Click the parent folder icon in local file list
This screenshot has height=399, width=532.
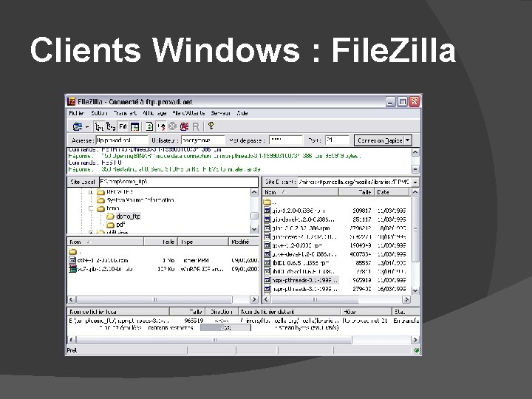pos(72,251)
